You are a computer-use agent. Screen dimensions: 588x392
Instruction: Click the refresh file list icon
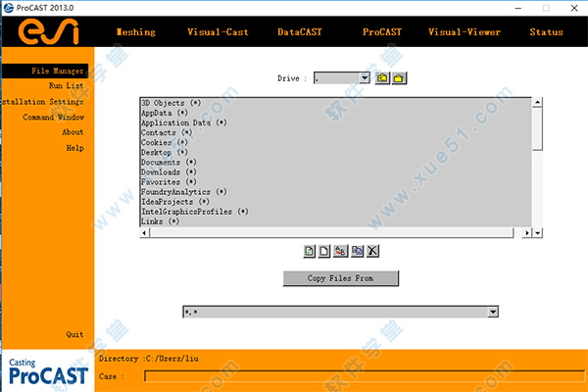click(x=309, y=251)
